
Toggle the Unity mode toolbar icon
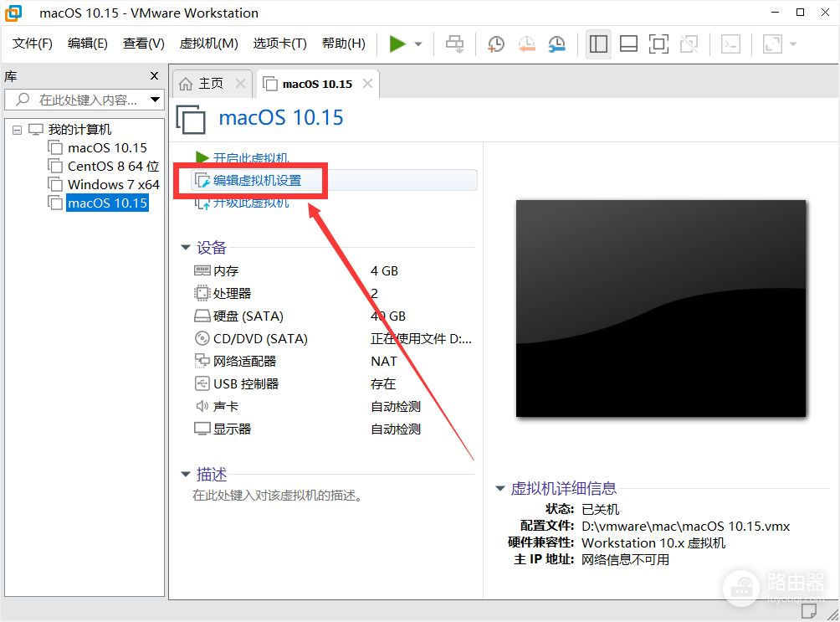[689, 44]
